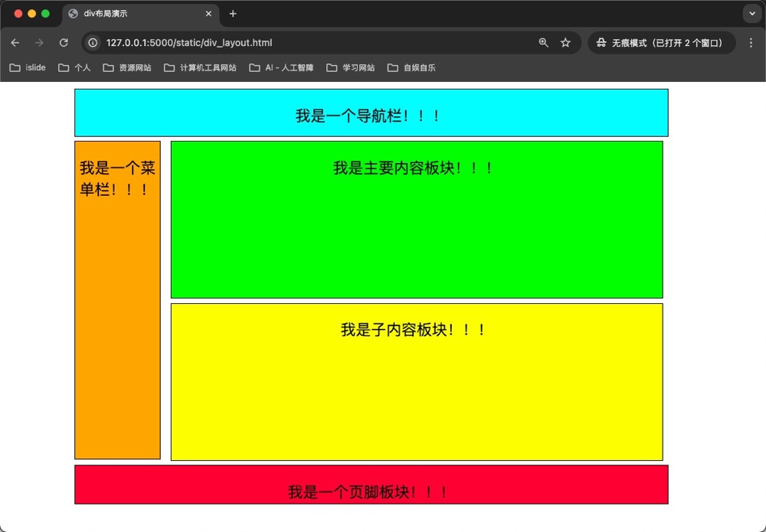Bookmark this page via the star toggle
This screenshot has width=766, height=532.
(x=565, y=43)
